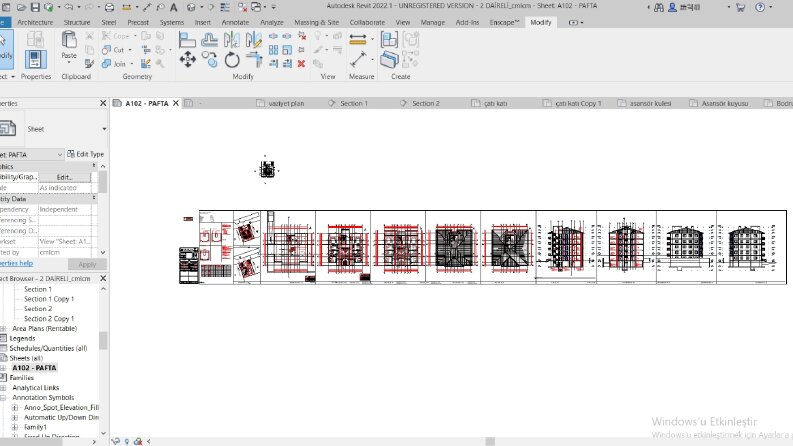Click the Create Assembly icon

(x=389, y=39)
